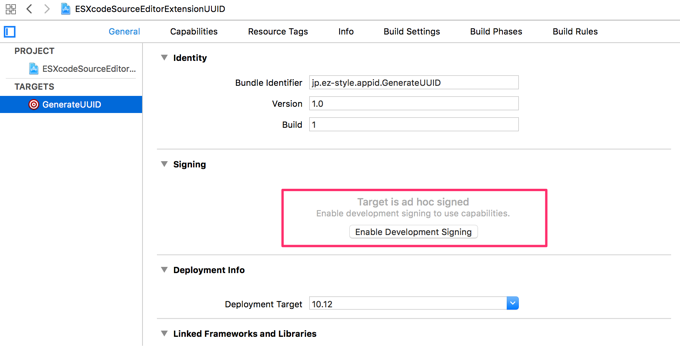
Task: Go forward with the right chevron
Action: (46, 9)
